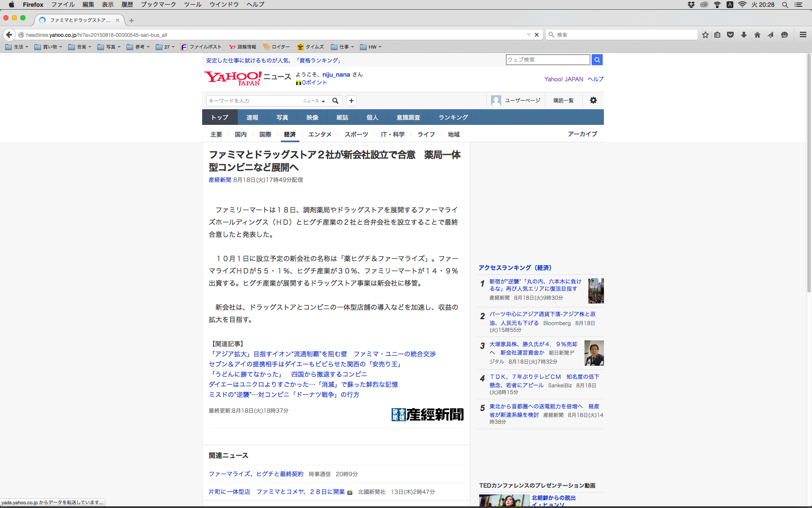
Task: Open Yahoo news settings gear icon
Action: point(593,100)
